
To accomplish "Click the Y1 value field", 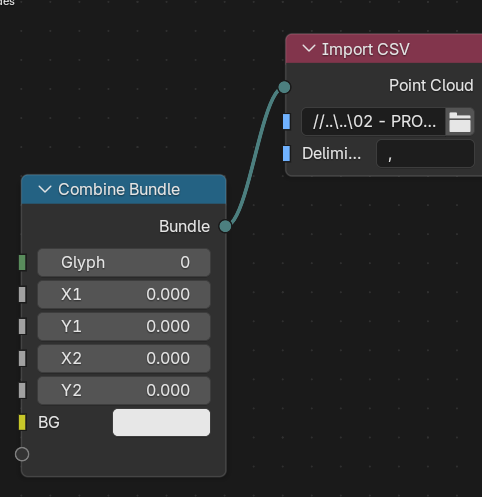I will click(124, 326).
